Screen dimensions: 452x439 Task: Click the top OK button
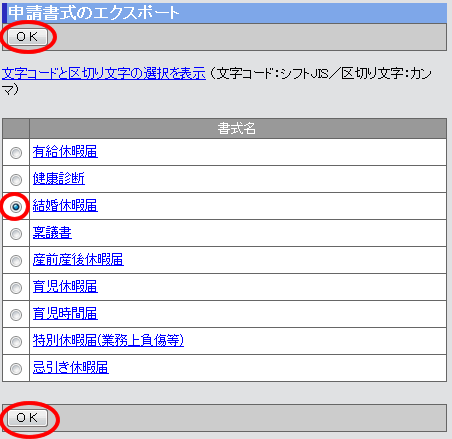point(27,37)
